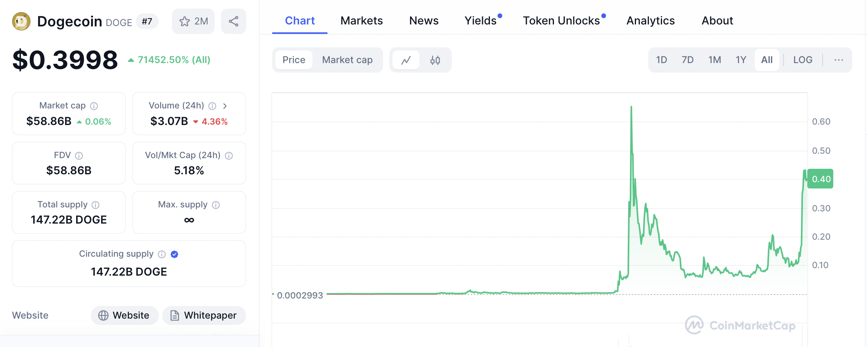The image size is (868, 347).
Task: Click the chart's all-time peak spike
Action: pos(631,107)
